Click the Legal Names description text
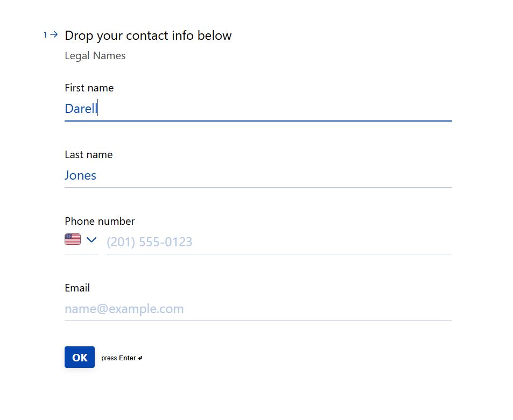The height and width of the screenshot is (420, 513). click(x=95, y=56)
